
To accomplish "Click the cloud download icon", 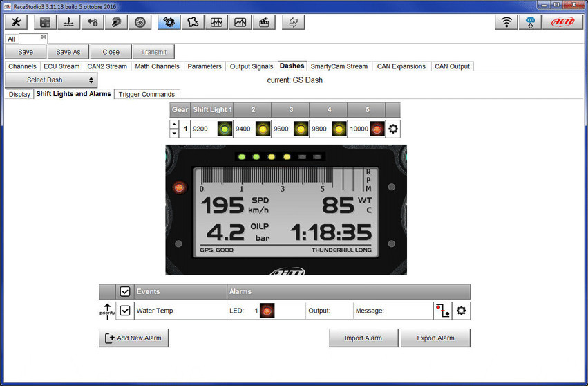I will pyautogui.click(x=530, y=22).
